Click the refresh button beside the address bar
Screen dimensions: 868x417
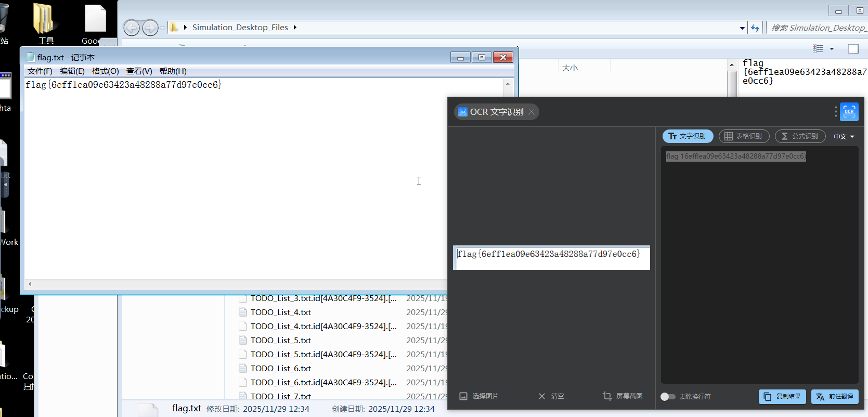coord(755,28)
